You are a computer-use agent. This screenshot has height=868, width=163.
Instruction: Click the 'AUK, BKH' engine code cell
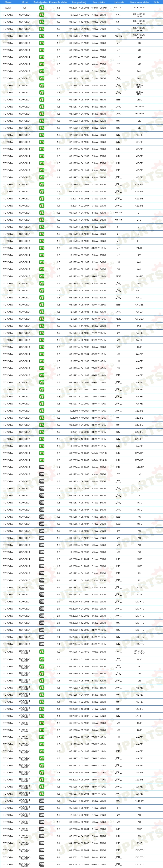click(139, 7)
